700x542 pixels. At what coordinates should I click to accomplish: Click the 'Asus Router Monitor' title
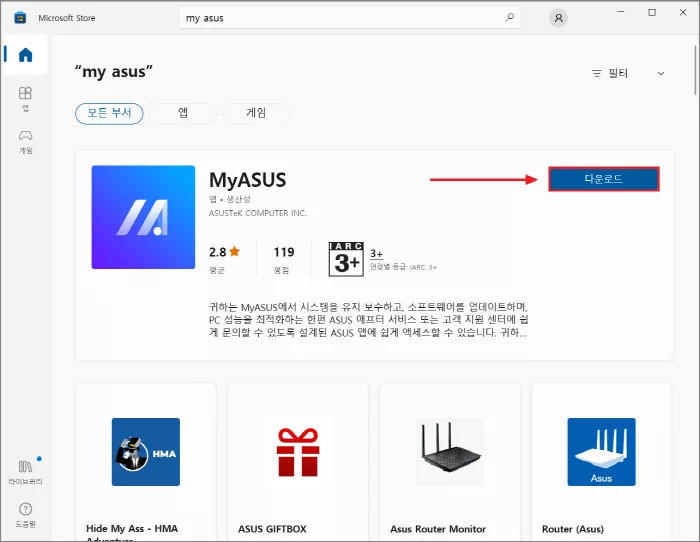click(x=438, y=529)
